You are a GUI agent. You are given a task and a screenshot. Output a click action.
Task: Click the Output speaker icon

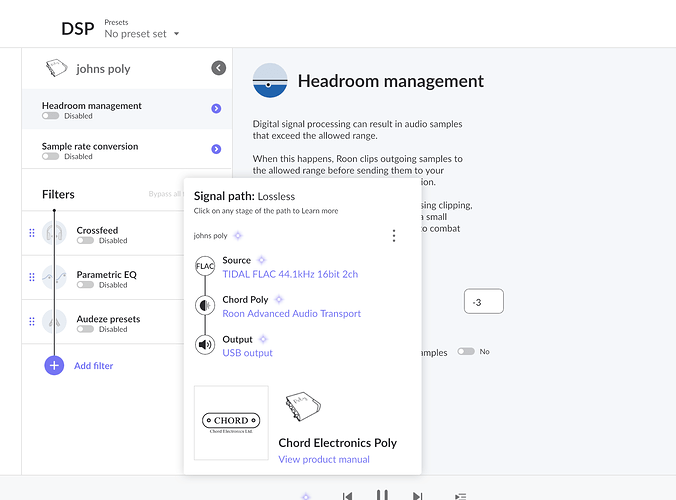pyautogui.click(x=205, y=345)
